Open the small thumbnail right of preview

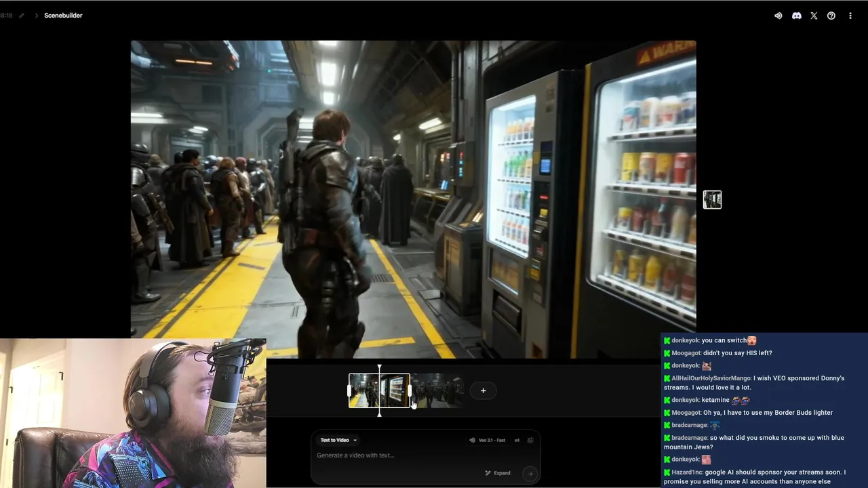712,199
